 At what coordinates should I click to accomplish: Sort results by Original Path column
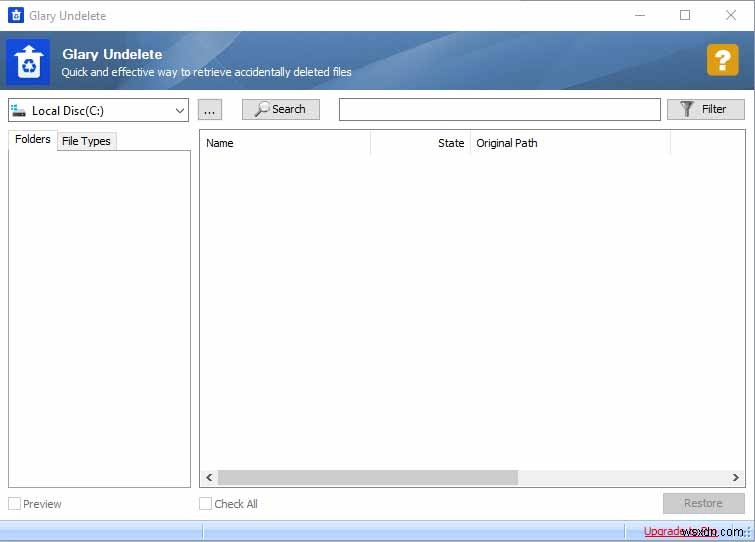point(570,143)
